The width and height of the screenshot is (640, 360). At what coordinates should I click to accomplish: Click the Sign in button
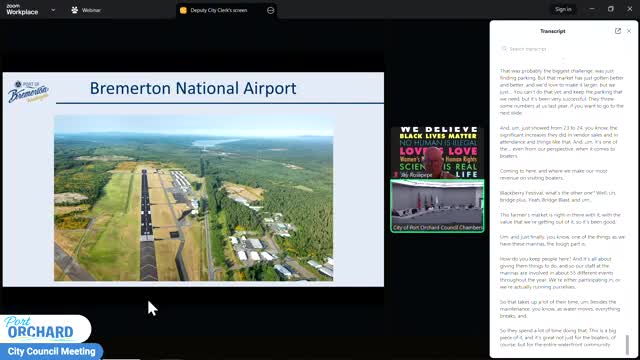point(563,9)
